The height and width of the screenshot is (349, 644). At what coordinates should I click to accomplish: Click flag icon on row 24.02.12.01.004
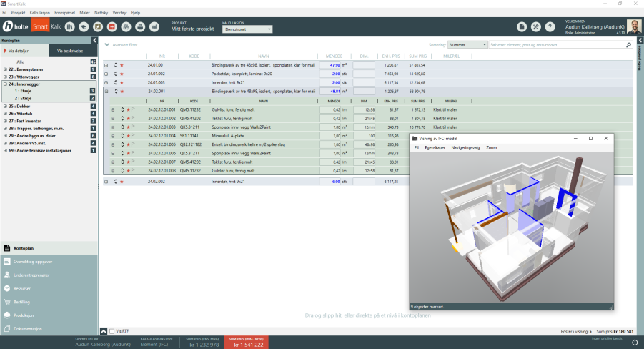[x=133, y=136]
